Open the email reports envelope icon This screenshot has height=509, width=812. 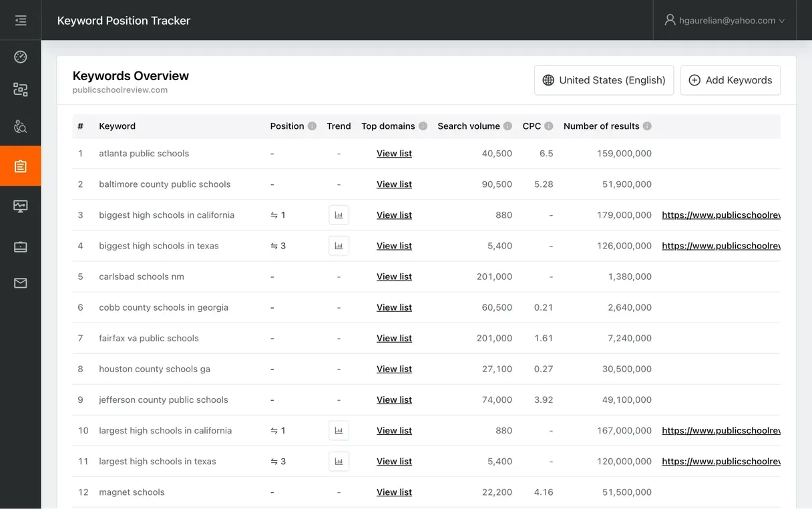tap(20, 283)
